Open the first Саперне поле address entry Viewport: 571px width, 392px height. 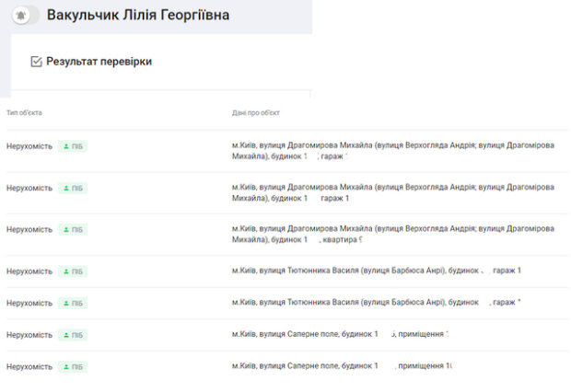click(x=339, y=334)
